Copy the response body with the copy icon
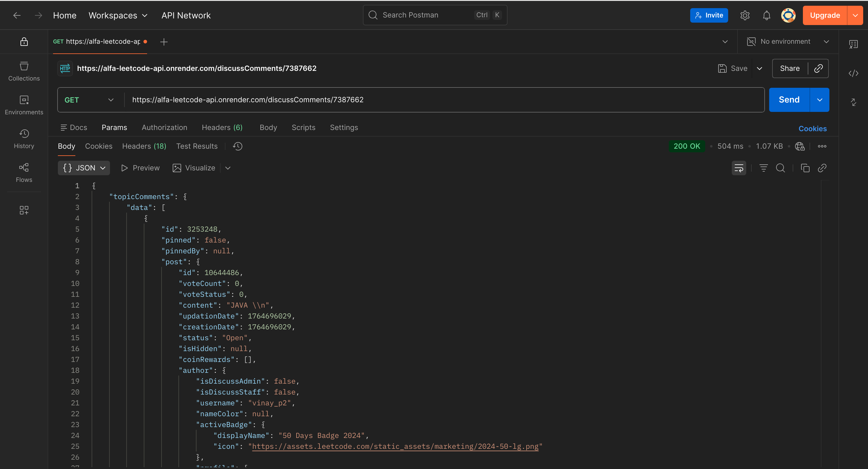This screenshot has height=469, width=868. coord(805,168)
